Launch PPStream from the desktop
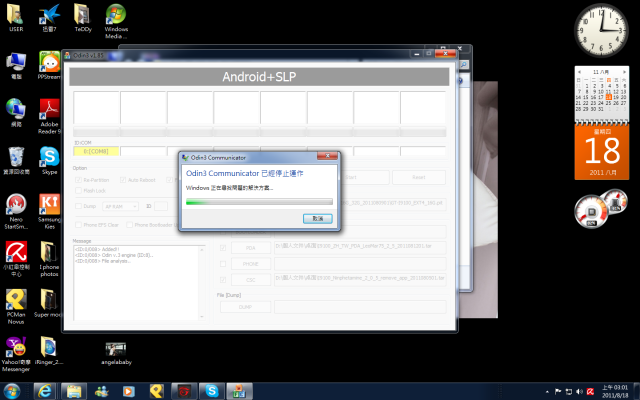 [49, 65]
